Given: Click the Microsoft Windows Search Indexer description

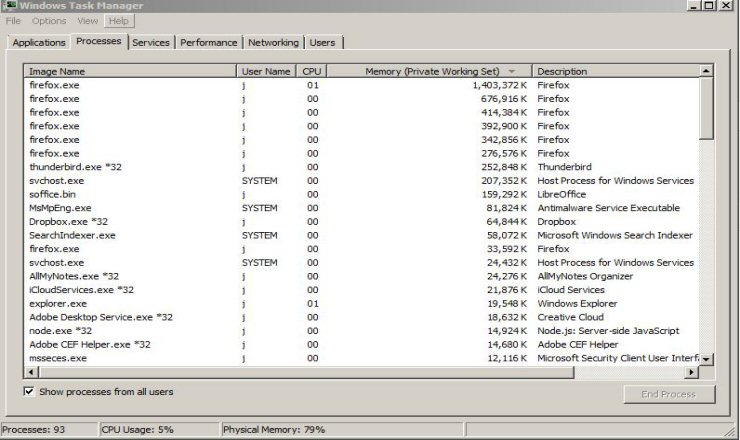Looking at the screenshot, I should 615,236.
